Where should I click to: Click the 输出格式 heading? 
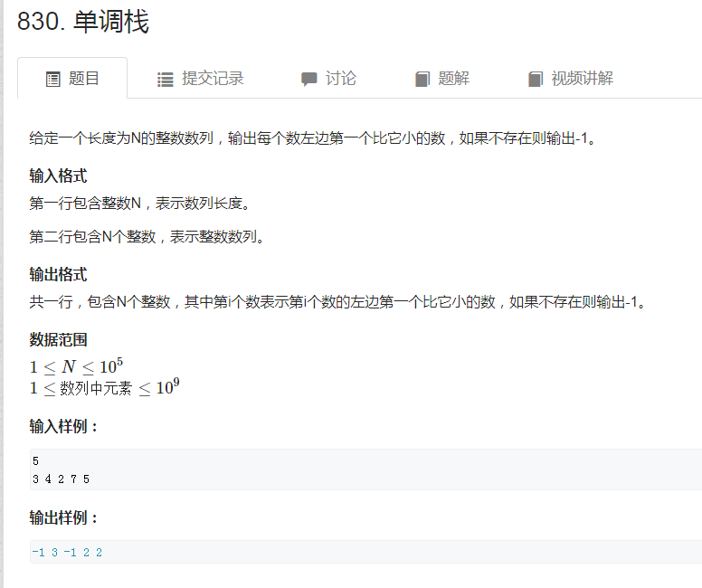click(58, 274)
